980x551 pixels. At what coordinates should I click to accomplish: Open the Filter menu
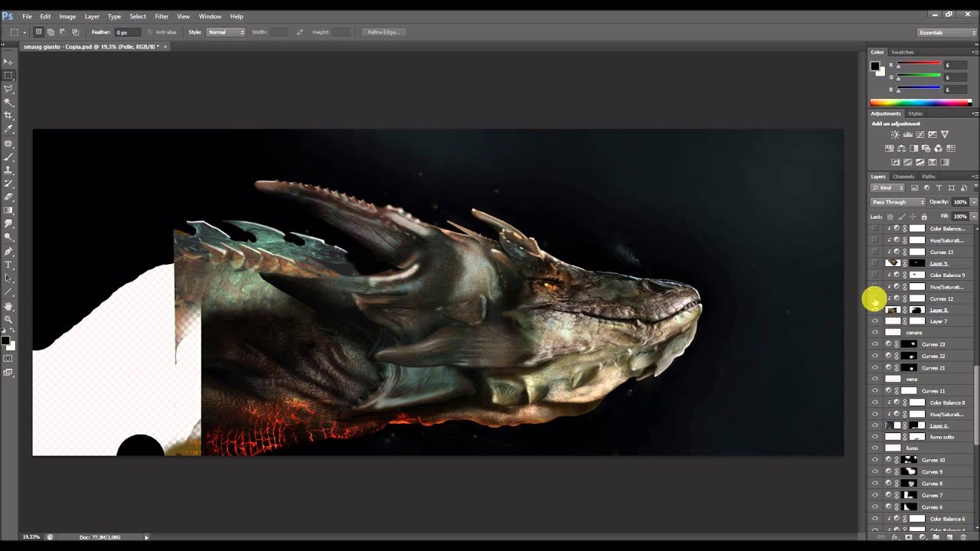tap(162, 16)
